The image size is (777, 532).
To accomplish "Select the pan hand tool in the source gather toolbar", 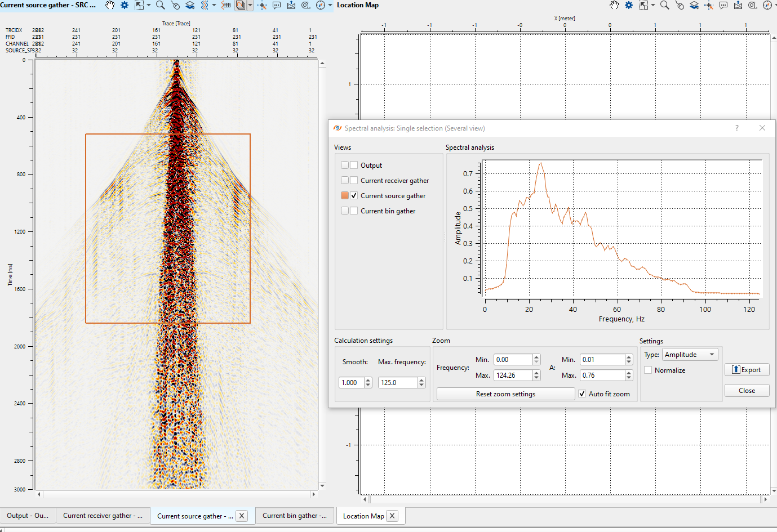I will tap(110, 5).
